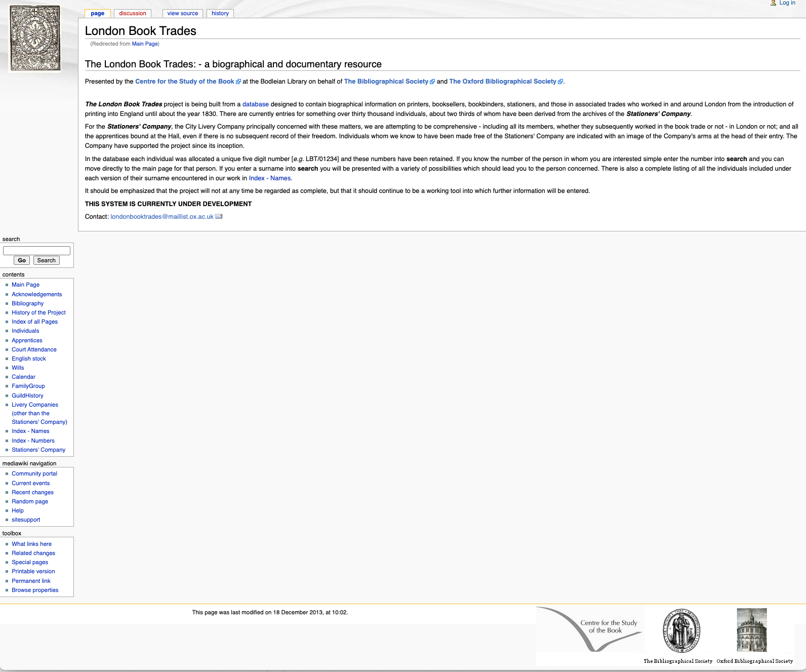
Task: Open Random page
Action: pos(30,501)
